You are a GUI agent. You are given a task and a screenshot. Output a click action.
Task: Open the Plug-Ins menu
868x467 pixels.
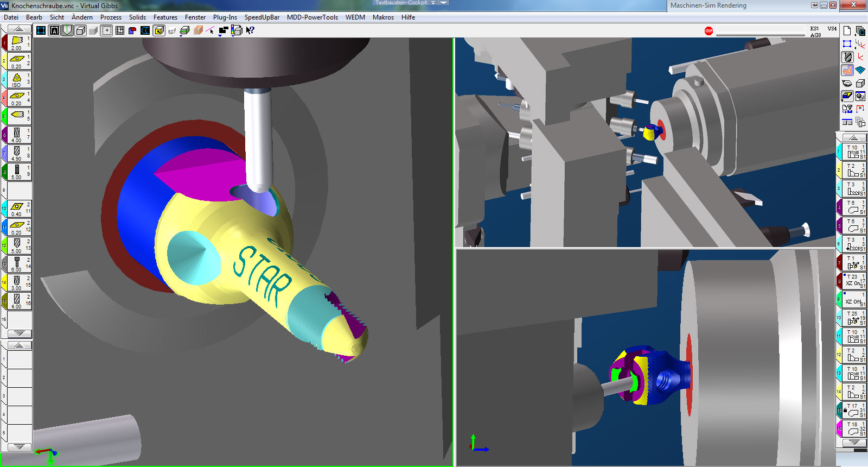[x=225, y=17]
